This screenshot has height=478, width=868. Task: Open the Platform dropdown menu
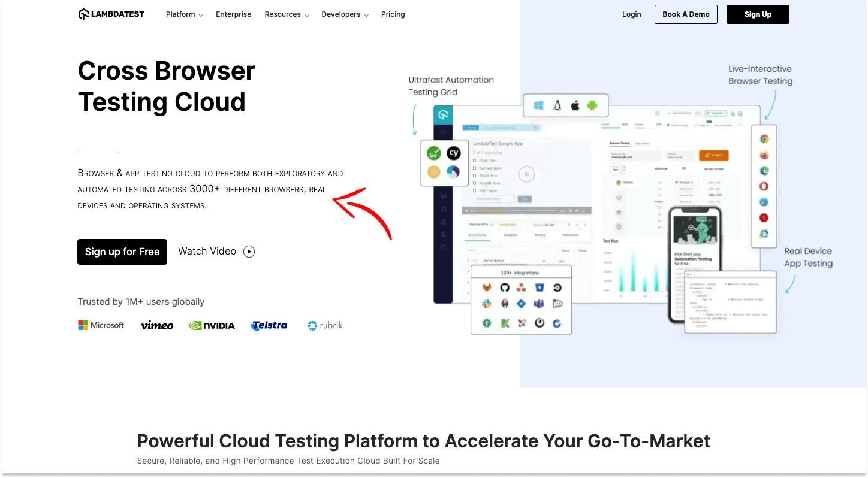tap(184, 14)
